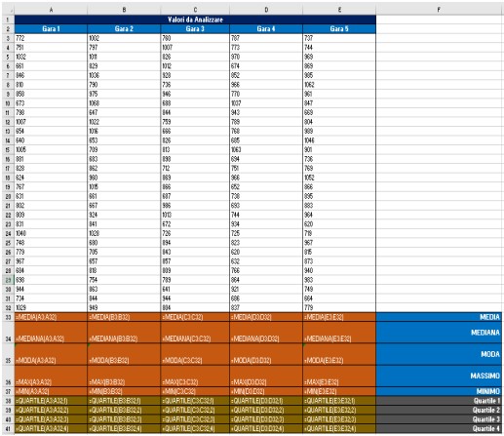The image size is (504, 436).
Task: Click the select-all corner of the sheet
Action: [8, 10]
